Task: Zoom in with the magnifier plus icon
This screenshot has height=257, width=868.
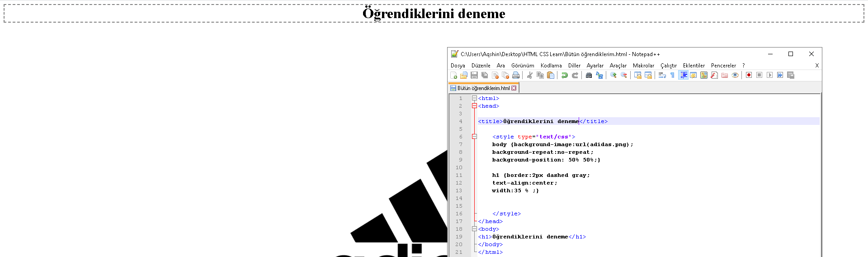Action: [x=613, y=75]
